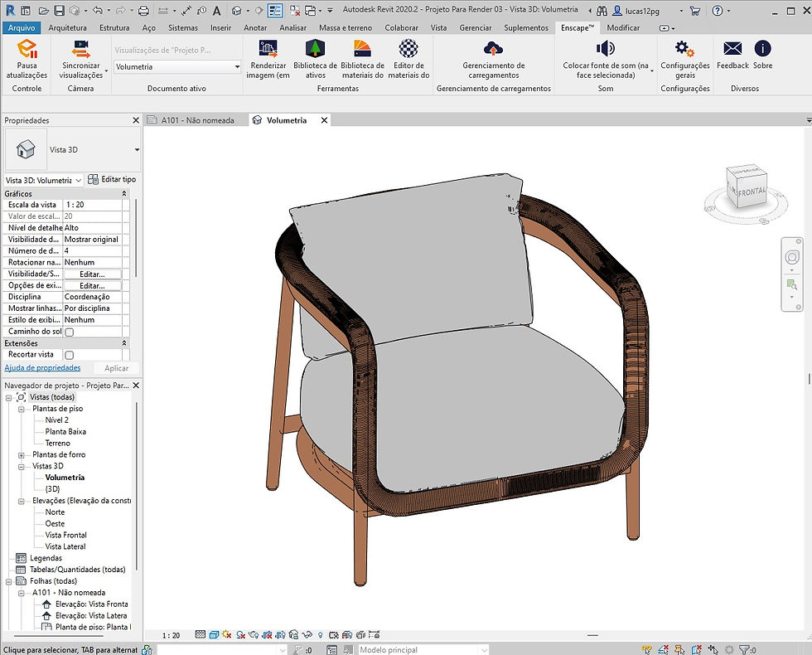Open Configurações gerais gear icon
The image size is (812, 655).
(x=684, y=49)
